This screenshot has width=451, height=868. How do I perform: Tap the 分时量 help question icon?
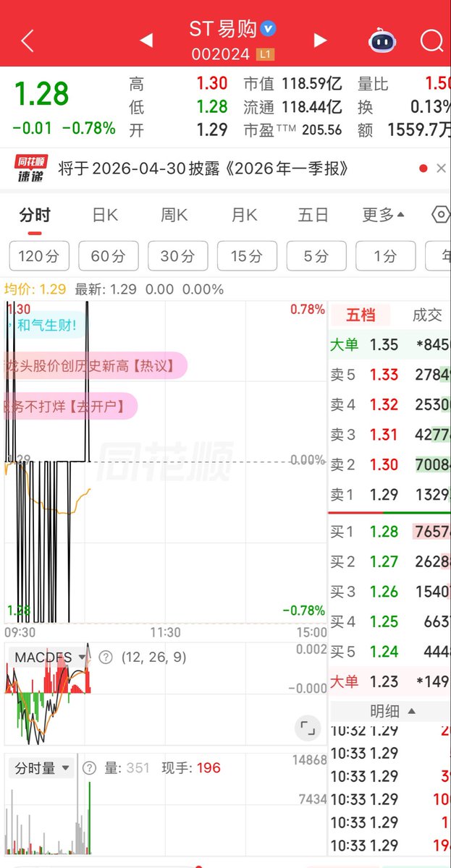tap(90, 768)
